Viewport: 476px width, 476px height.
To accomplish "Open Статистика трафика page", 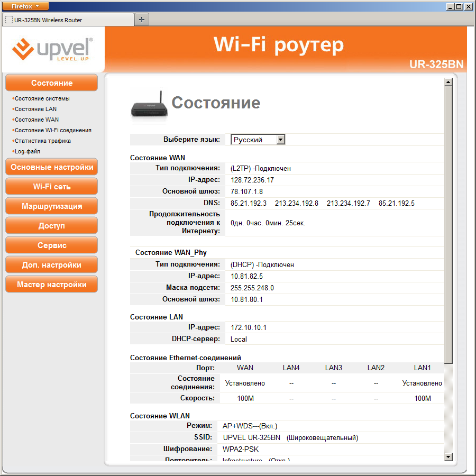I will (x=42, y=141).
